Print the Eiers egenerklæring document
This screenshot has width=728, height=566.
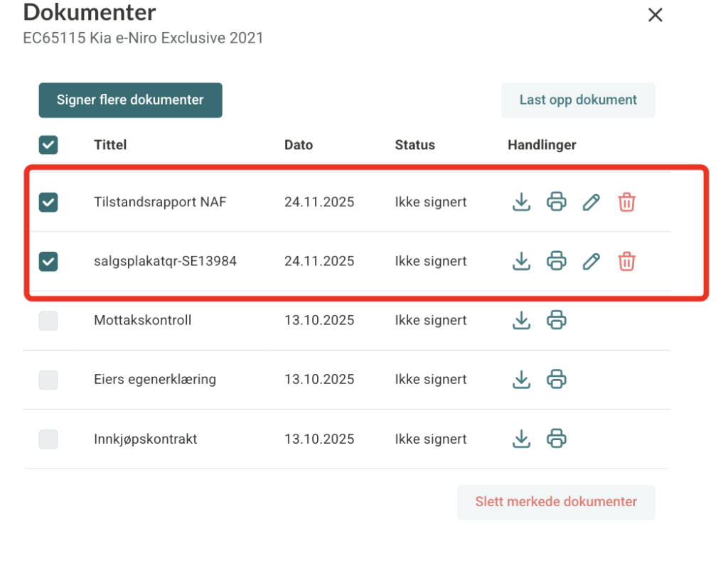point(556,380)
